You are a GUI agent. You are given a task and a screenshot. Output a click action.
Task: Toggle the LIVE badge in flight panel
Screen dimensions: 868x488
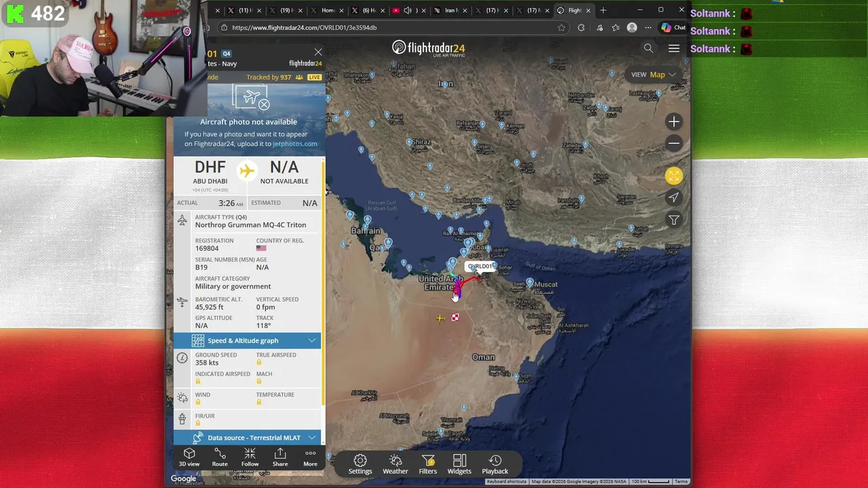click(315, 77)
